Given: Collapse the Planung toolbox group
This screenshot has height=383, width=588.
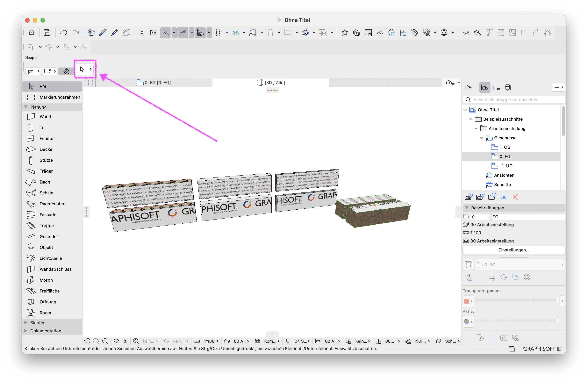Looking at the screenshot, I should [26, 107].
